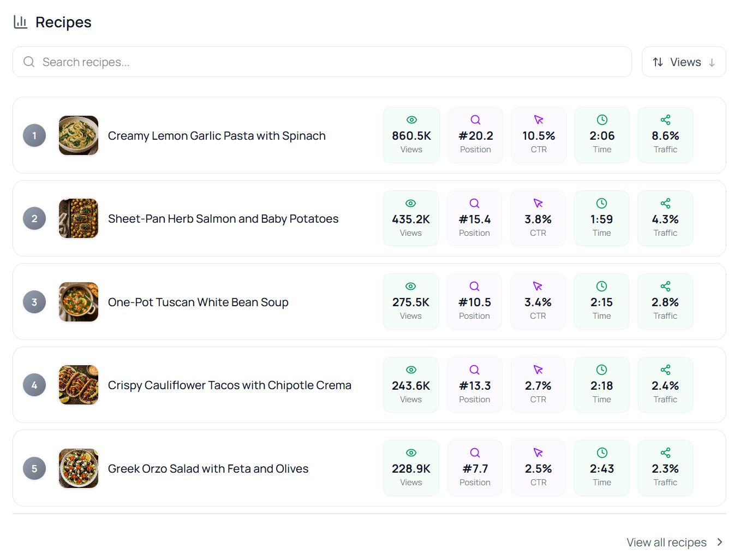740x560 pixels.
Task: Click the time clock icon for Crispy Cauliflower Tacos
Action: click(601, 369)
